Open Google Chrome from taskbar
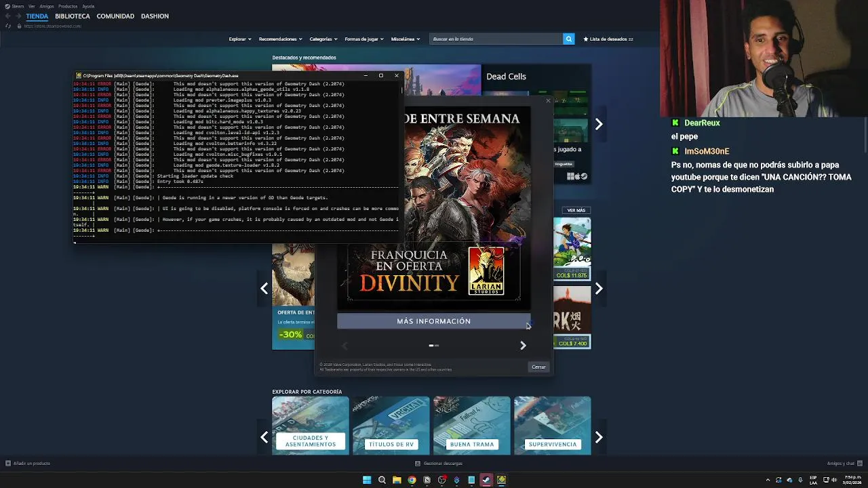Screen dimensions: 868x488 412,480
